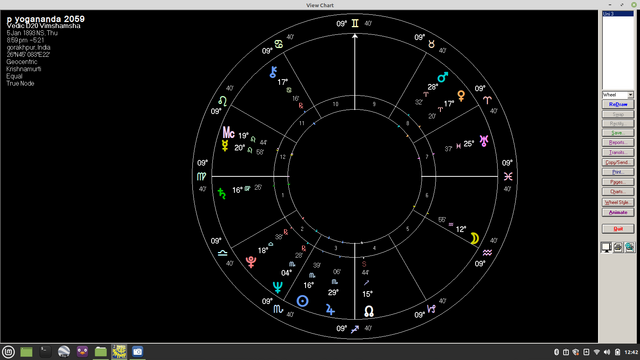Image resolution: width=640 pixels, height=360 pixels.
Task: Click the chart title 'p yogananda 2059'
Action: (46, 19)
